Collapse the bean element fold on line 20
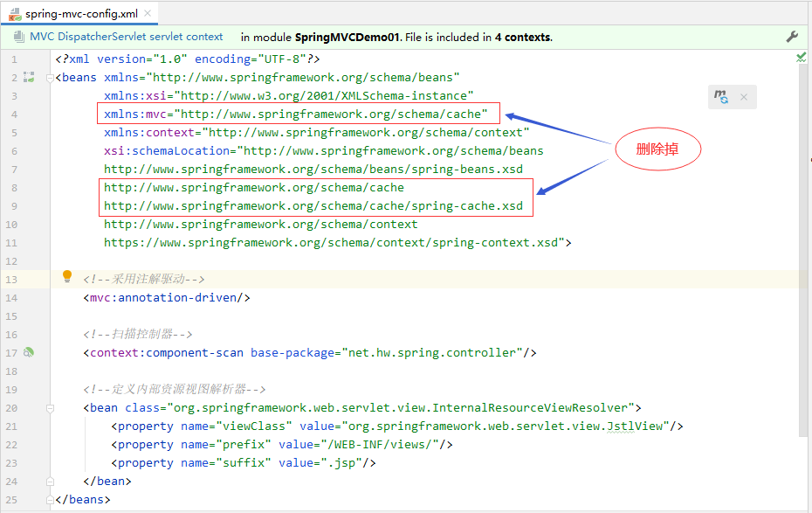 [x=49, y=408]
